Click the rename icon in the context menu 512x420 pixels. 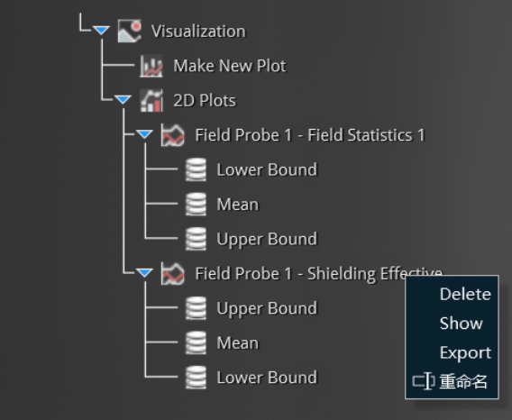pyautogui.click(x=424, y=381)
